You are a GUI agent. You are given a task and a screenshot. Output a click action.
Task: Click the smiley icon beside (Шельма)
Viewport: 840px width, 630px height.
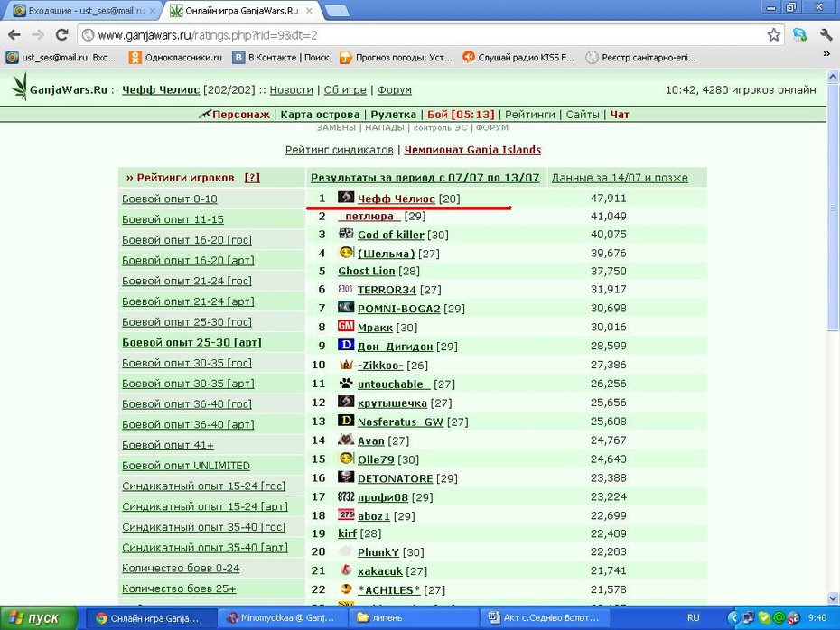point(346,252)
